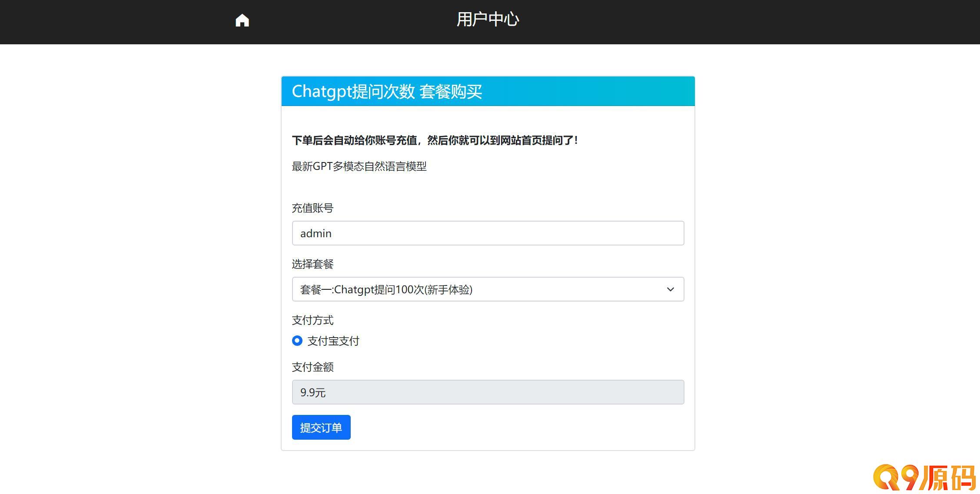Open the 选择套餐 dropdown
980x494 pixels.
pyautogui.click(x=488, y=289)
